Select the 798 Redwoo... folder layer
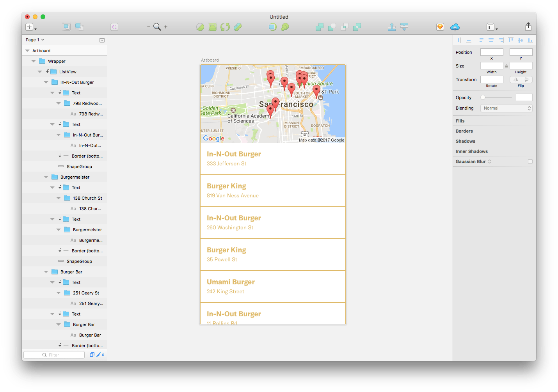This screenshot has width=558, height=392. tap(64, 103)
